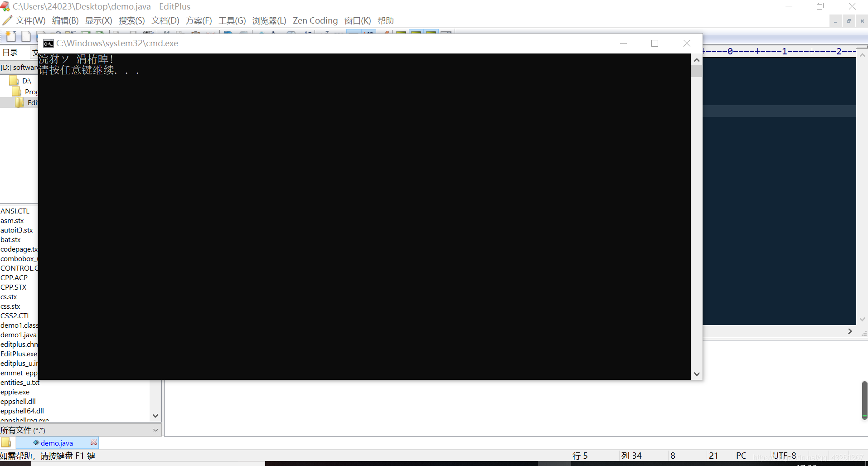This screenshot has width=868, height=466.
Task: Open the 浏览器(L) menu
Action: click(x=269, y=21)
